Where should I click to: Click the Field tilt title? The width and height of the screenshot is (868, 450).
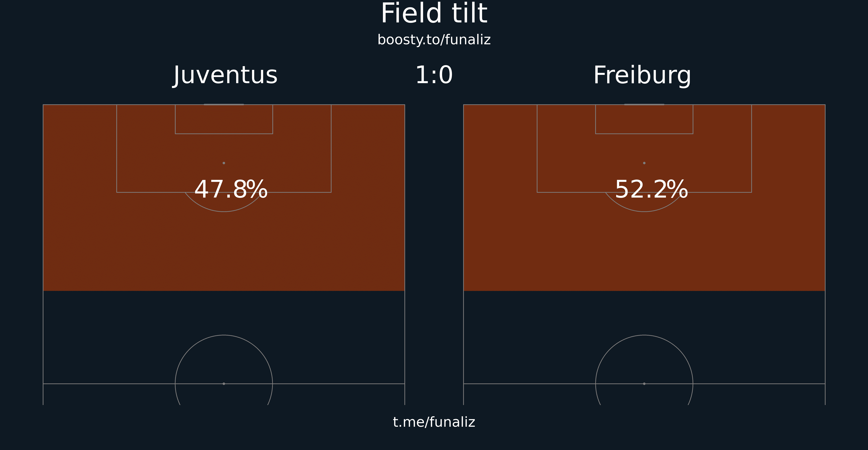434,13
